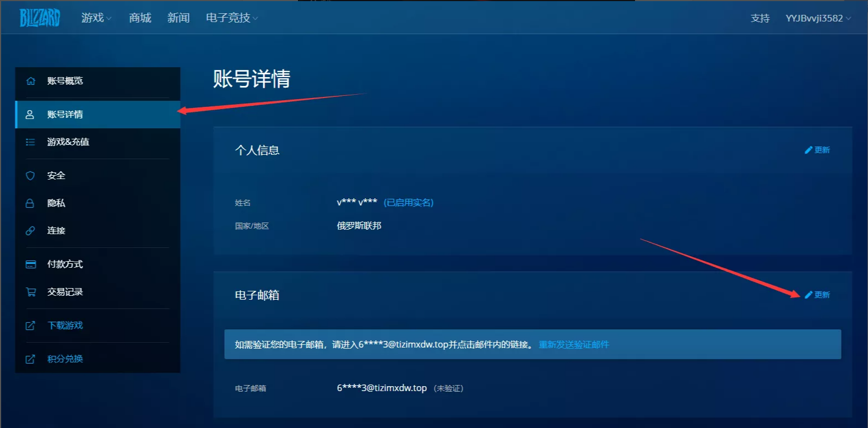Click the (已启用实名) link

[x=409, y=203]
